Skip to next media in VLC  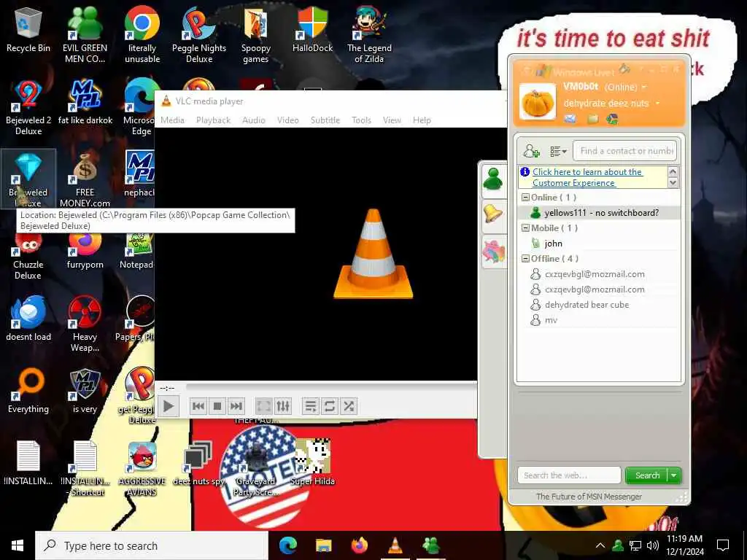[x=236, y=406]
